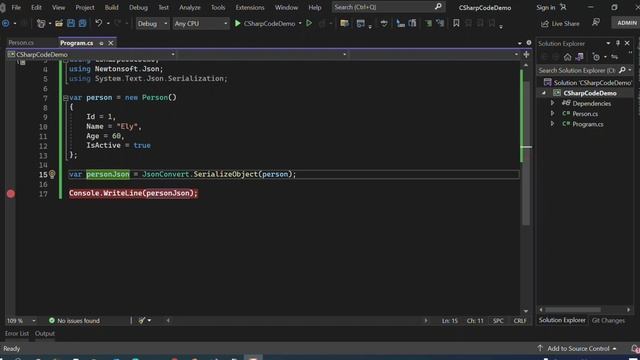Click the CRLF line ending indicator
The height and width of the screenshot is (360, 640).
tap(520, 321)
